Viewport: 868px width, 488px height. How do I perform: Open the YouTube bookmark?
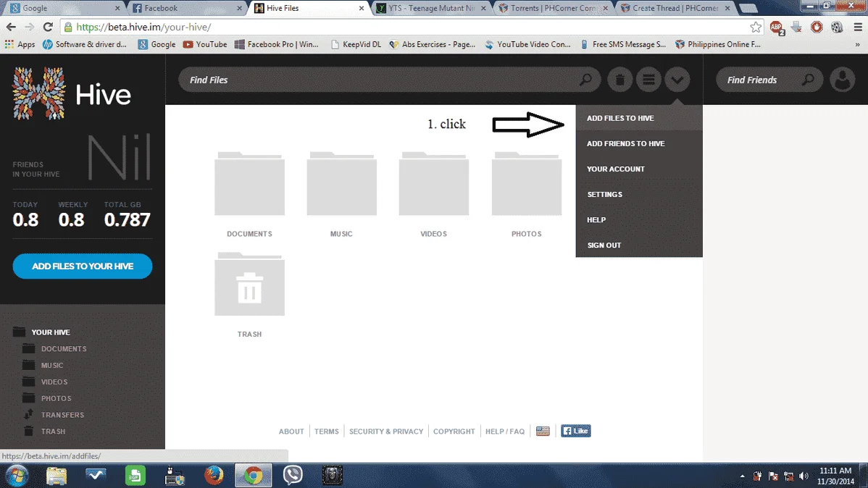(205, 44)
